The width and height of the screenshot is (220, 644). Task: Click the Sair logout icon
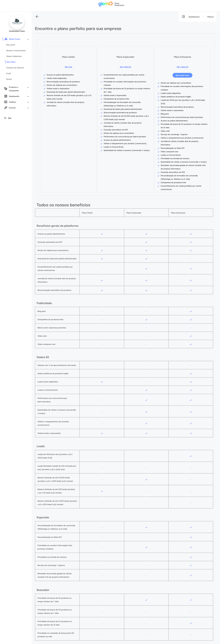click(5, 118)
